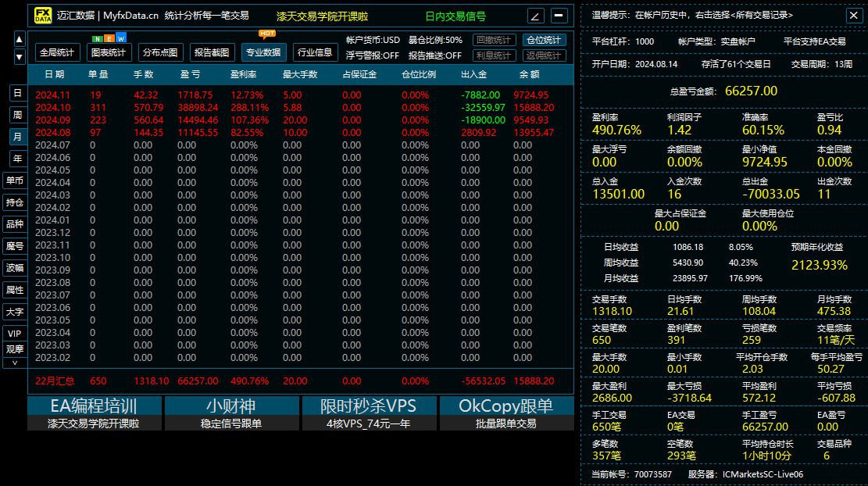The width and height of the screenshot is (868, 486).
Task: Click the 余额 column header
Action: 529,74
